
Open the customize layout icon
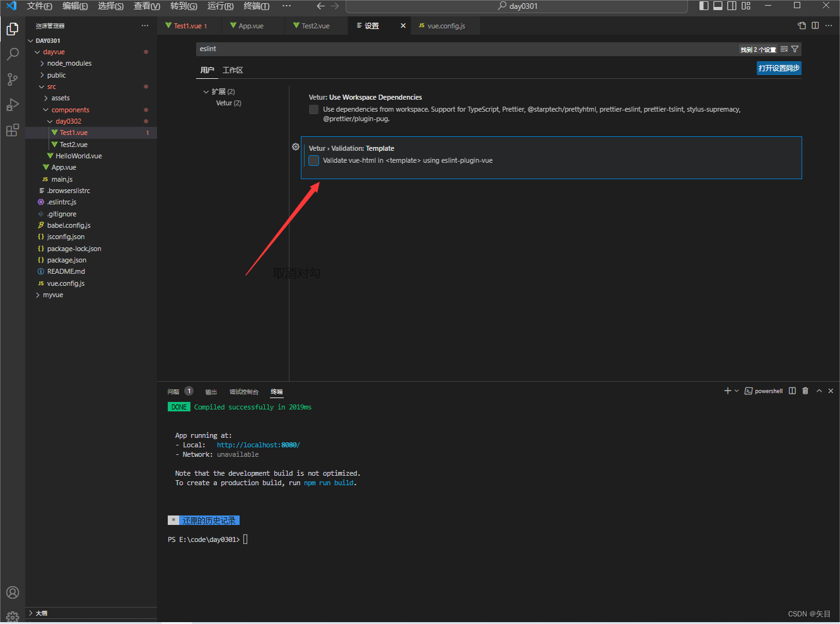point(746,6)
